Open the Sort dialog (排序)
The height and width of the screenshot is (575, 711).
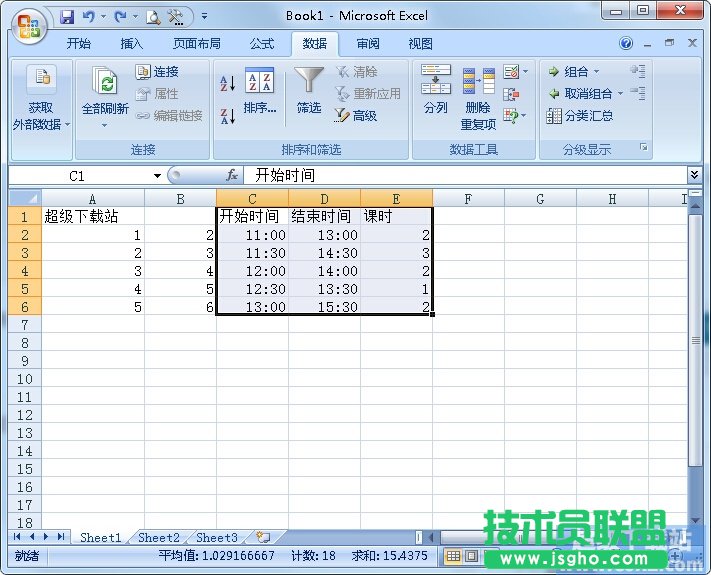[259, 92]
